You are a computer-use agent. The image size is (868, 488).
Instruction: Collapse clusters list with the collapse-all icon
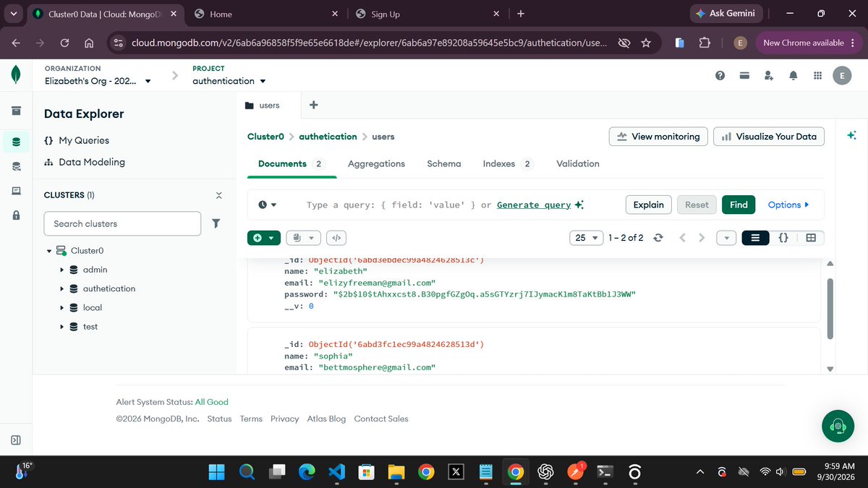[219, 195]
